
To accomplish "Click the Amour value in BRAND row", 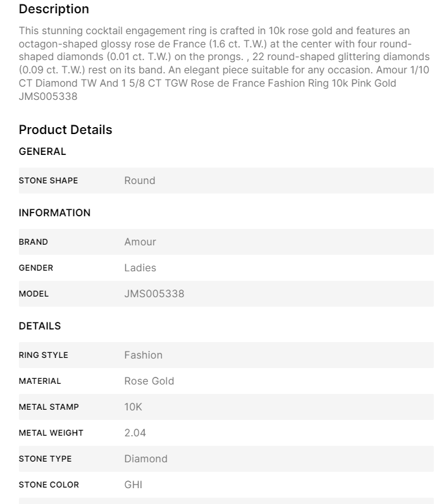I will point(140,242).
